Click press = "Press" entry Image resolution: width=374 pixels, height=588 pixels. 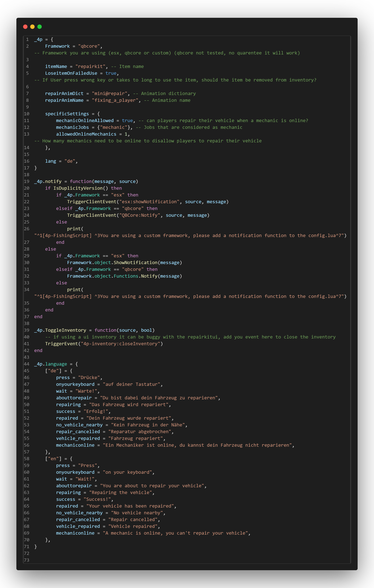point(78,465)
